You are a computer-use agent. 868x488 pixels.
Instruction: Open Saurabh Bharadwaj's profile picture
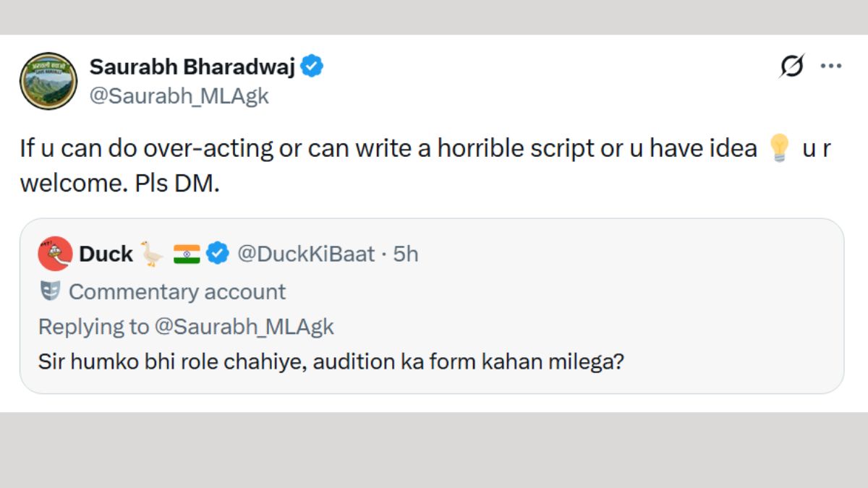(x=48, y=81)
